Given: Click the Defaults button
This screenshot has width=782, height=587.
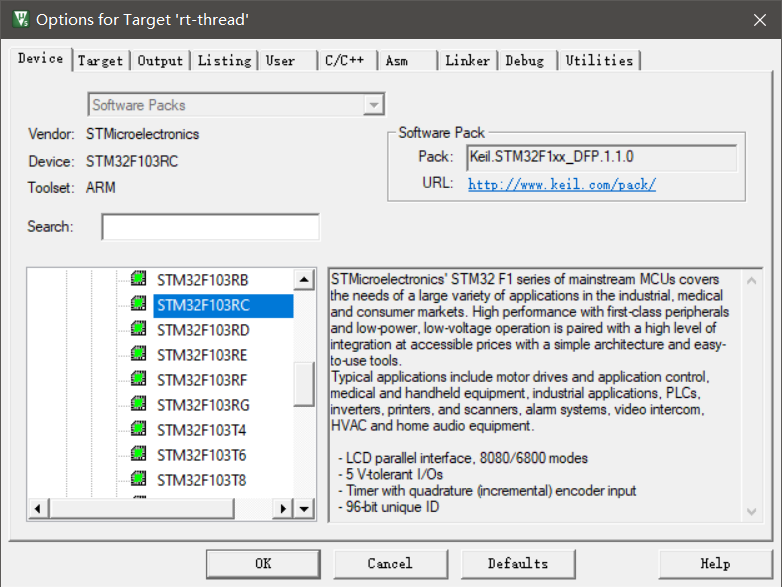Looking at the screenshot, I should point(518,564).
